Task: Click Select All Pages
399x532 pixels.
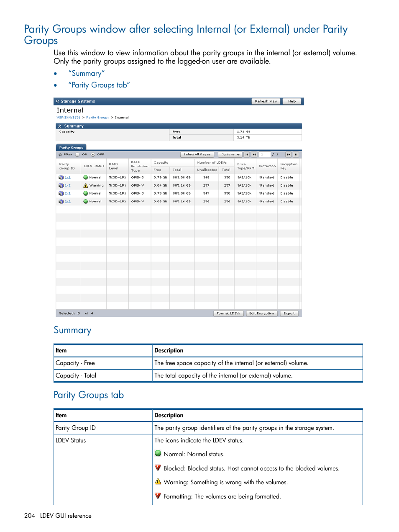Action: [197, 154]
